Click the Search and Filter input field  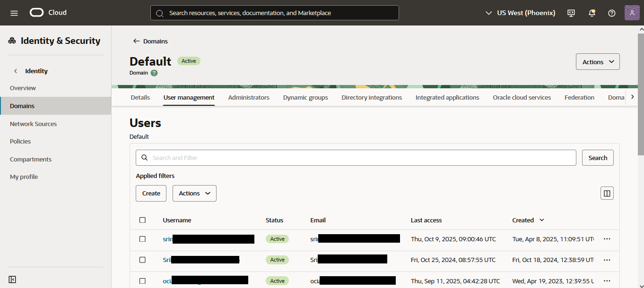pos(356,158)
